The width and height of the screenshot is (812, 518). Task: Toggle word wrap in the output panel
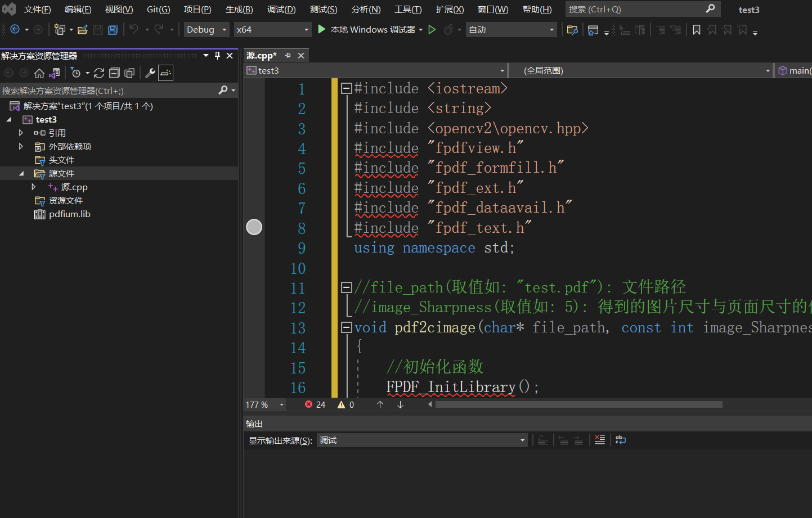point(621,440)
